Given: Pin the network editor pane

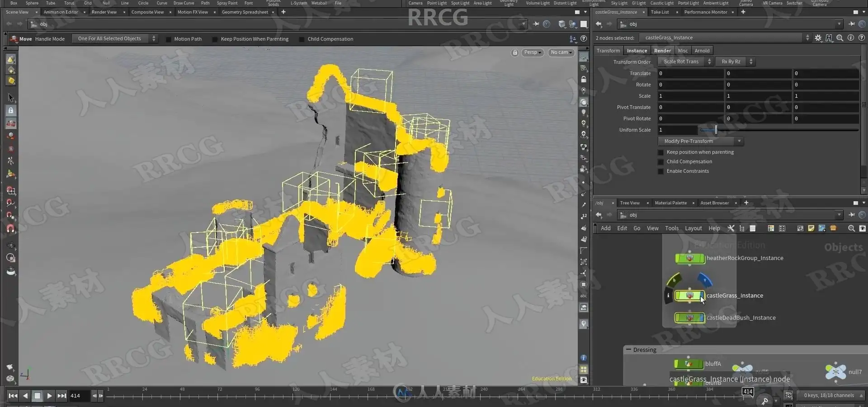Looking at the screenshot, I should (x=852, y=215).
